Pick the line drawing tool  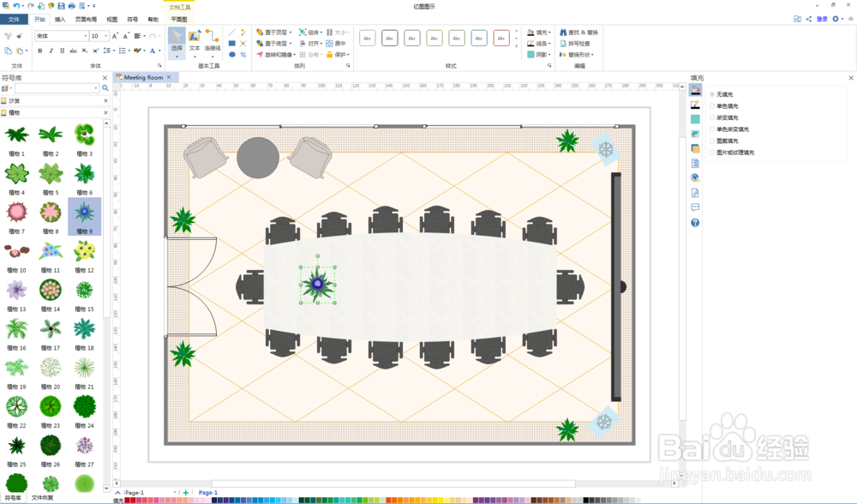(x=231, y=33)
